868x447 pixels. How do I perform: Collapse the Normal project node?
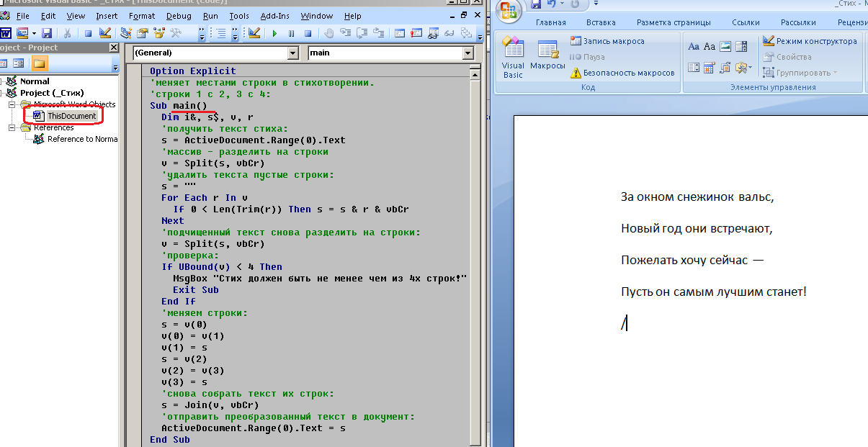1,81
